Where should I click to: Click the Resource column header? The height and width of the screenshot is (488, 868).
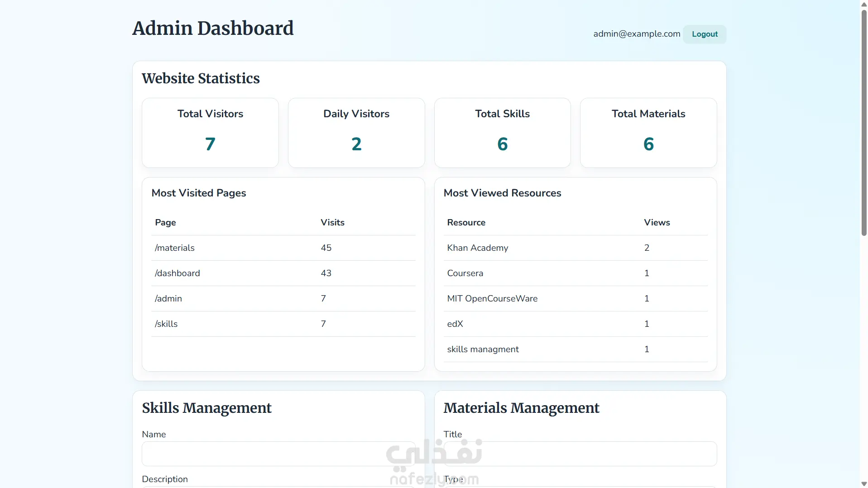[x=466, y=222]
